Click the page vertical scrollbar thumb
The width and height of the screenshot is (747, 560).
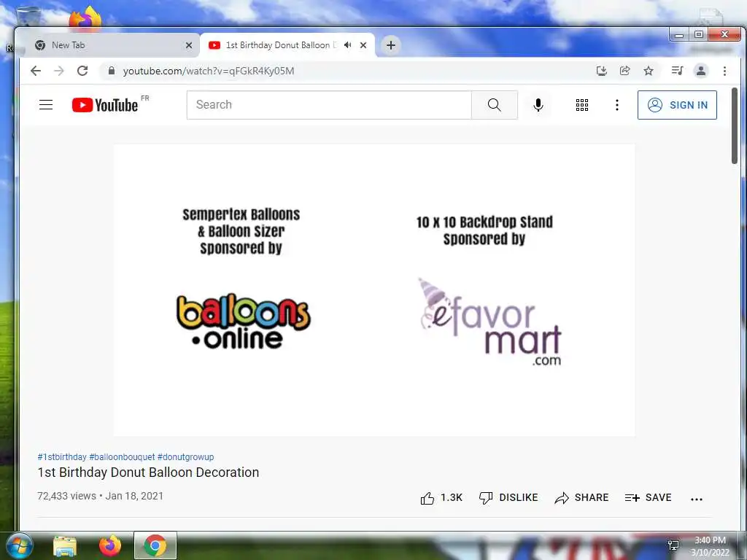pos(735,126)
